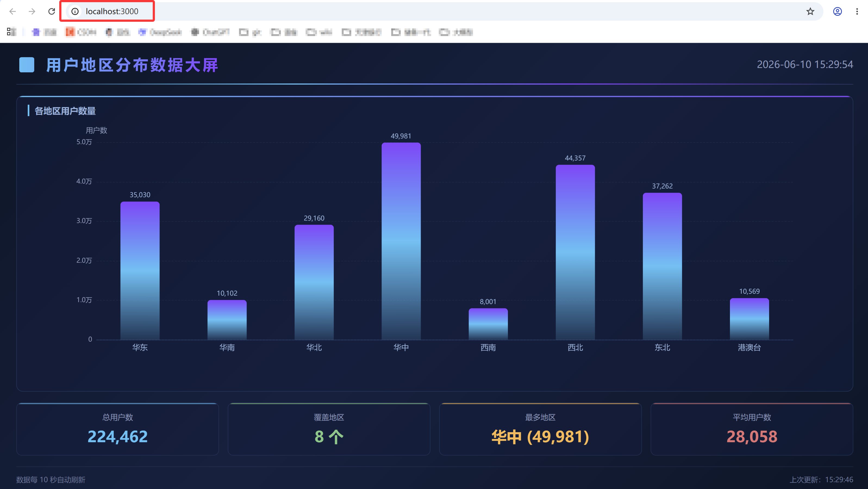Click the 29,160 value label

click(x=314, y=218)
